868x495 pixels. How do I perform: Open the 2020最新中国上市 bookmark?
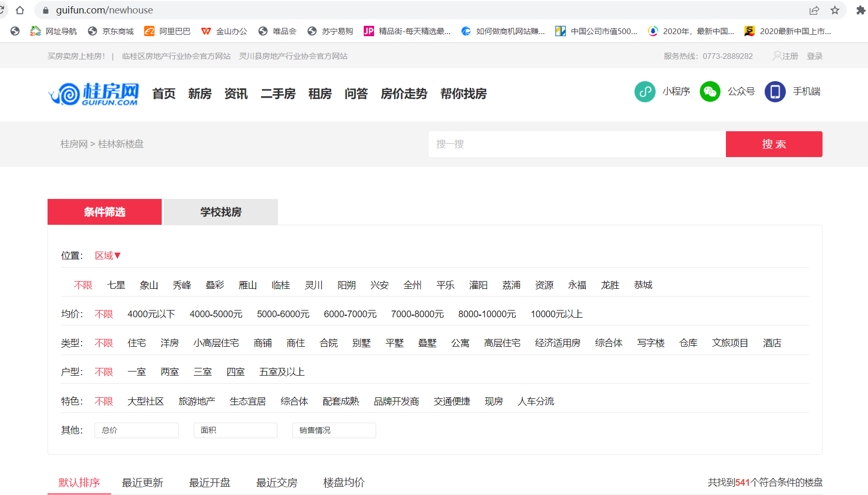[x=788, y=32]
